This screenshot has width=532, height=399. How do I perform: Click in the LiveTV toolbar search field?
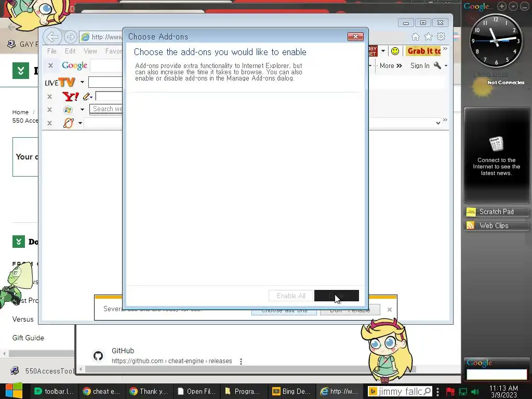(x=105, y=82)
